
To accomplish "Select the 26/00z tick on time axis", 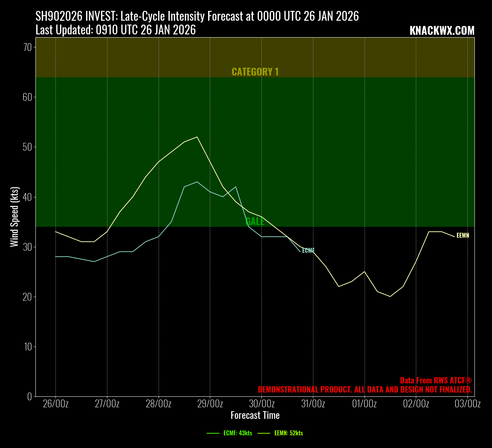I will tap(55, 404).
